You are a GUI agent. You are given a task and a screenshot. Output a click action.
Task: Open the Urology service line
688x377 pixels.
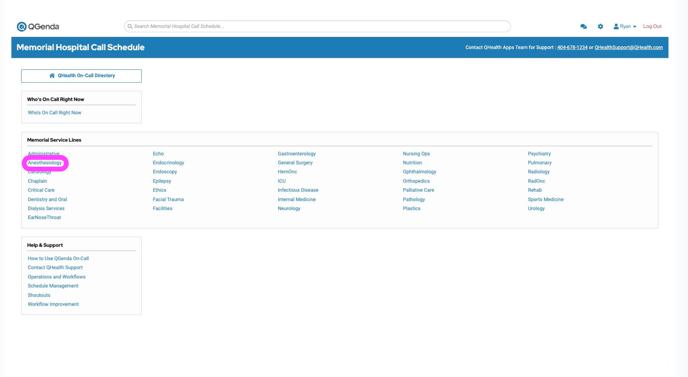click(x=536, y=208)
